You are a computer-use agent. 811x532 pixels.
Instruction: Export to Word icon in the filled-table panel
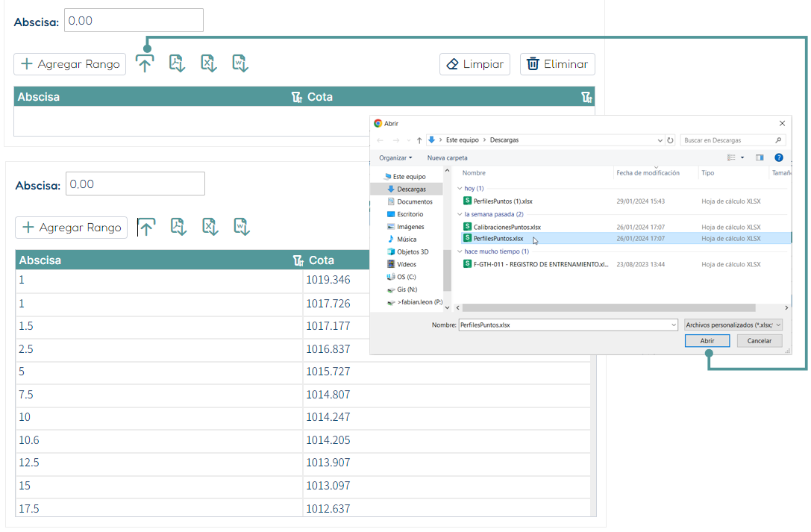(x=242, y=227)
